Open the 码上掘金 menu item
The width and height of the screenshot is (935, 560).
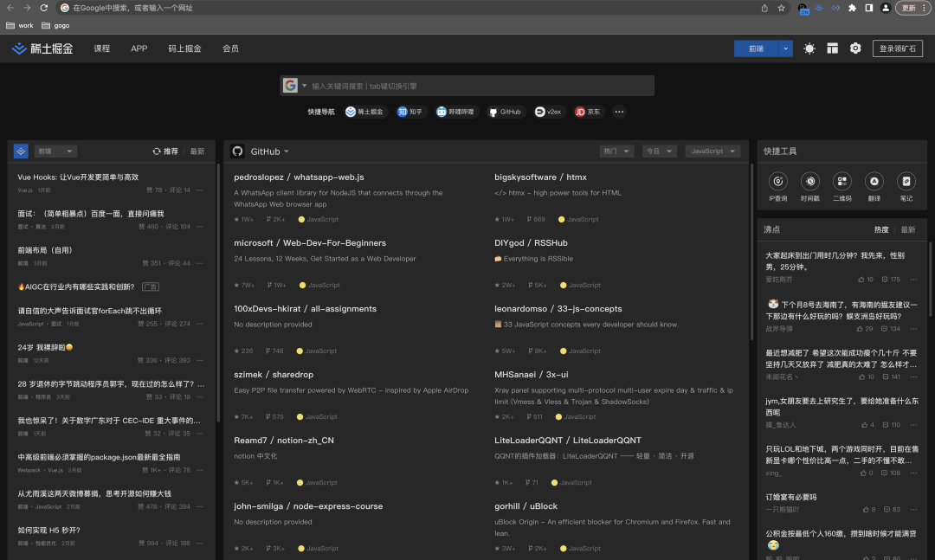(184, 48)
